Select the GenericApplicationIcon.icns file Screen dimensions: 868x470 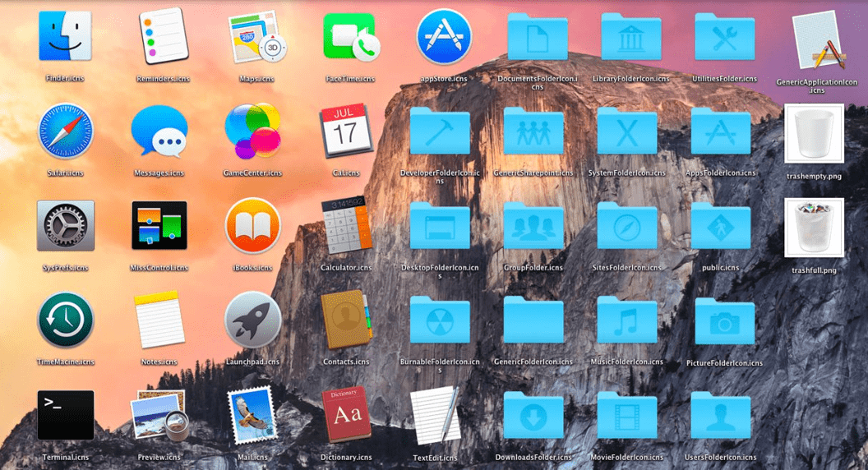pos(818,40)
